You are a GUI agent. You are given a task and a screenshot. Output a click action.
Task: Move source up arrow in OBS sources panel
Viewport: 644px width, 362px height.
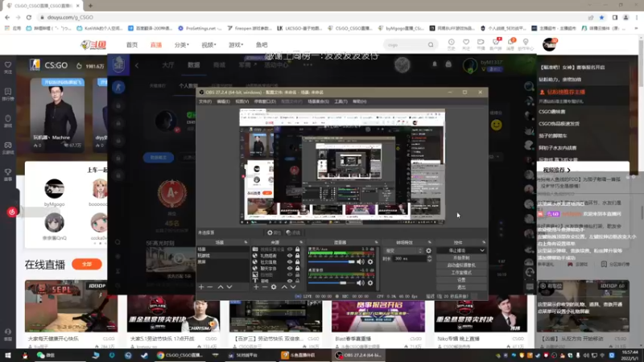284,287
